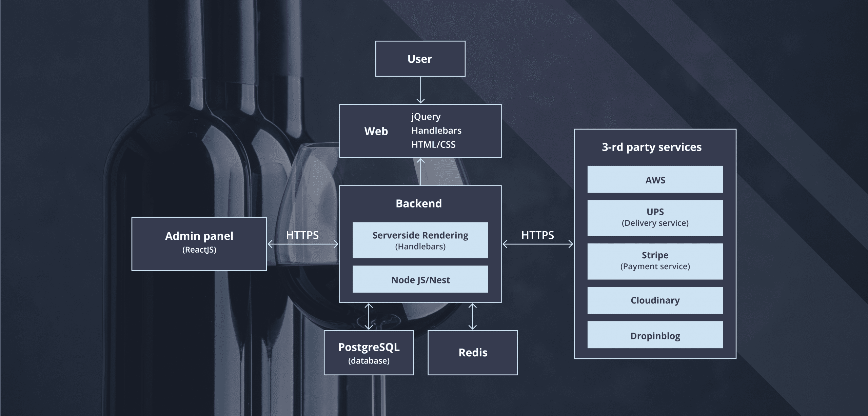Image resolution: width=868 pixels, height=416 pixels.
Task: Click the Backend title text
Action: (x=419, y=203)
